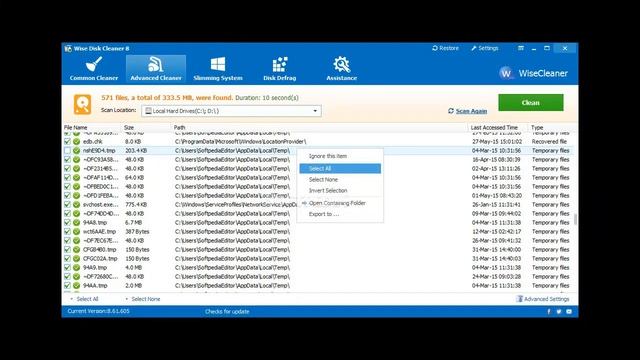The image size is (640, 360).
Task: Click green status icon for svchost.exe row
Action: pyautogui.click(x=76, y=204)
